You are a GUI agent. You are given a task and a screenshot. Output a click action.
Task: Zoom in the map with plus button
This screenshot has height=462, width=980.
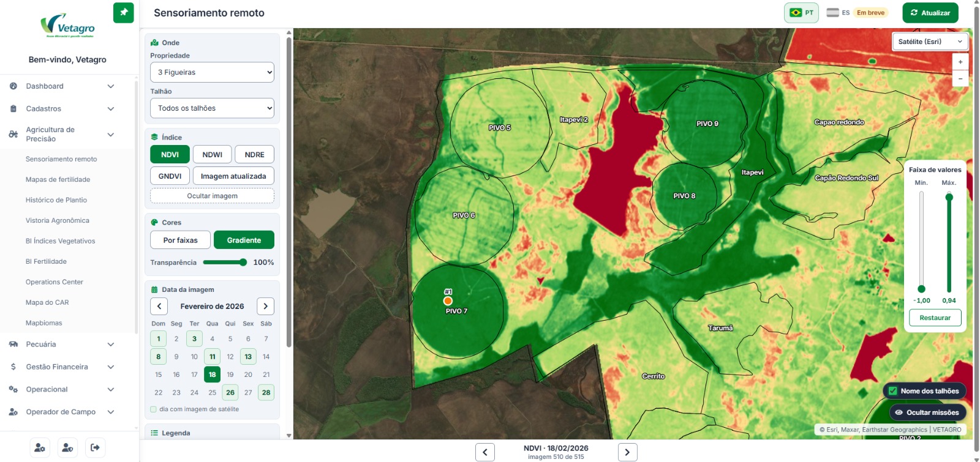[x=960, y=62]
